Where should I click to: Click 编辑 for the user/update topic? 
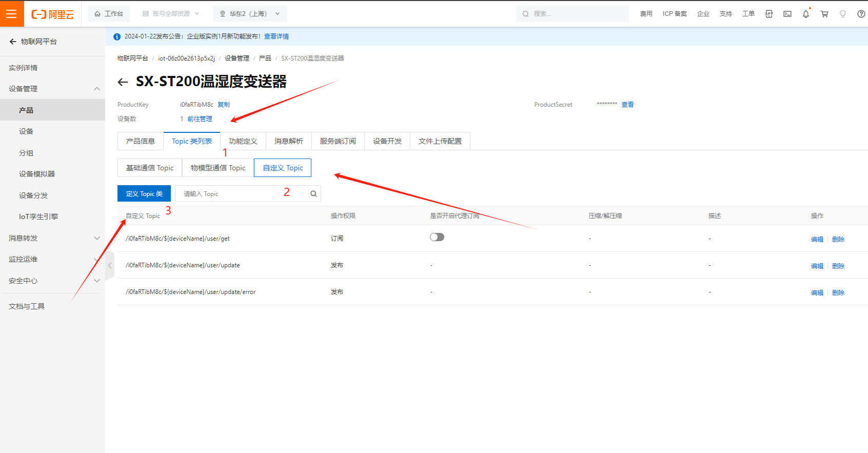(817, 266)
